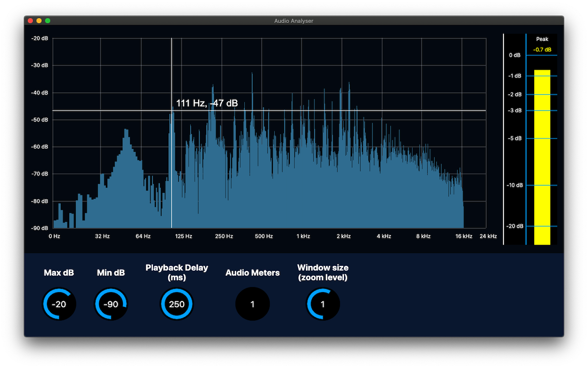The width and height of the screenshot is (588, 368).
Task: Click the '24 kHz' frequency axis label
Action: pos(488,236)
